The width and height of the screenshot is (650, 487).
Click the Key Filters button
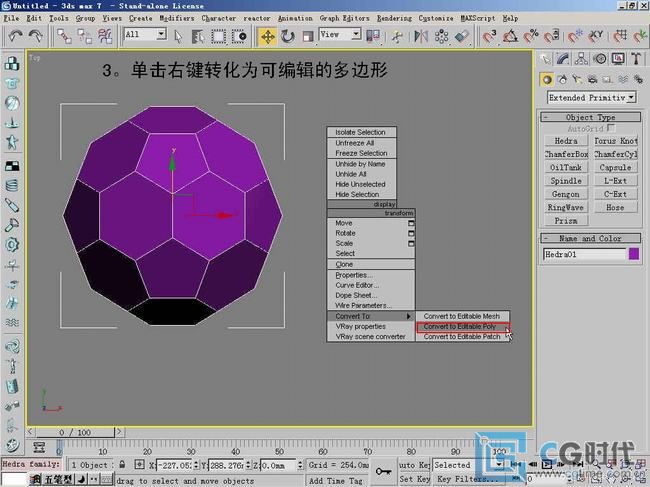coord(468,479)
